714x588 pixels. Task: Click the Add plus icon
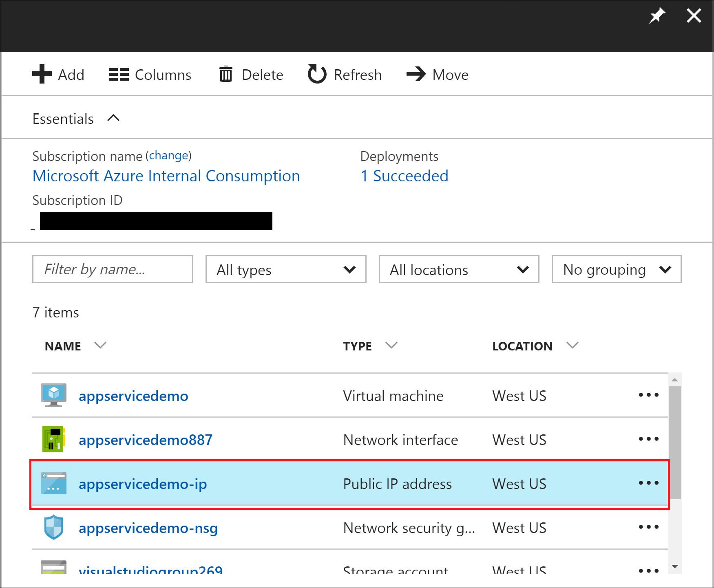[x=42, y=74]
